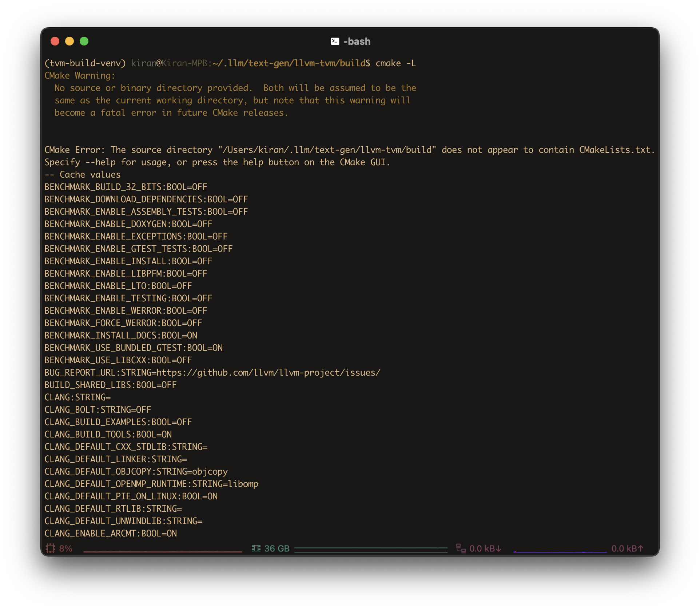Click the CPU chip icon in status bar

click(x=51, y=548)
